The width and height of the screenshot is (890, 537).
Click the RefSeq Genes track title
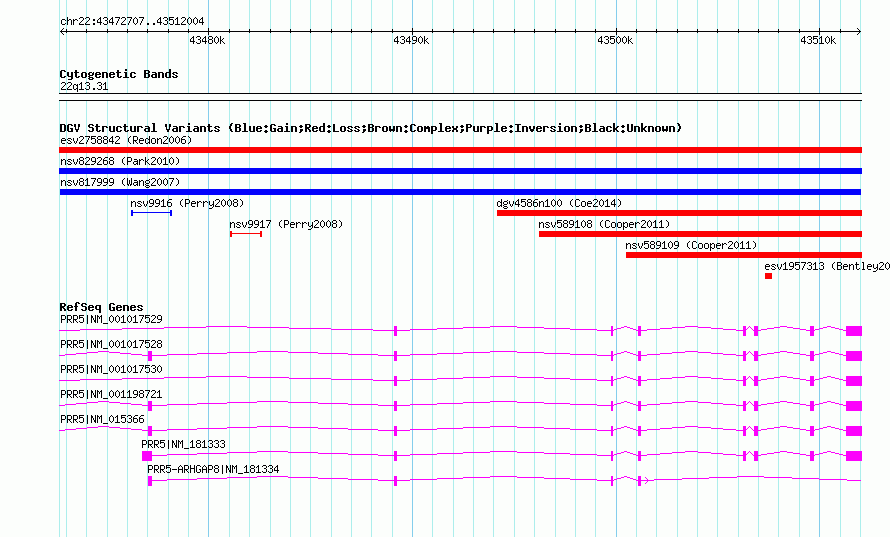point(101,307)
